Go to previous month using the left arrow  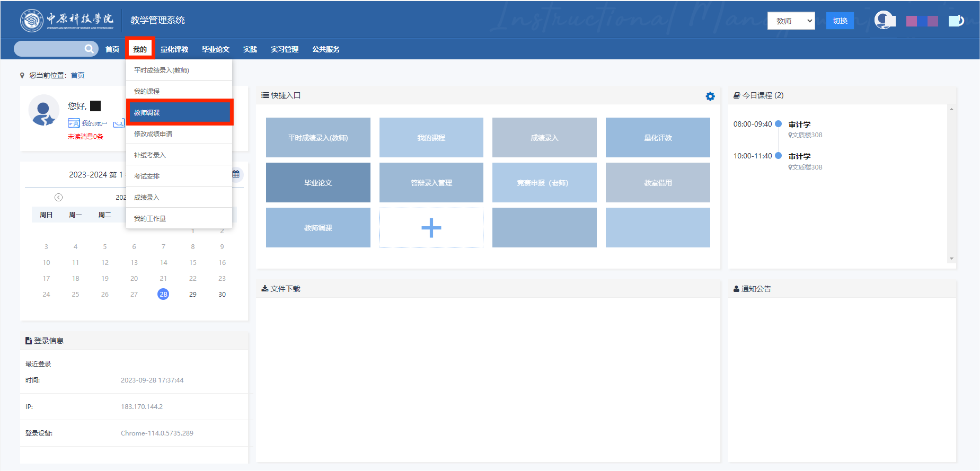pos(59,198)
